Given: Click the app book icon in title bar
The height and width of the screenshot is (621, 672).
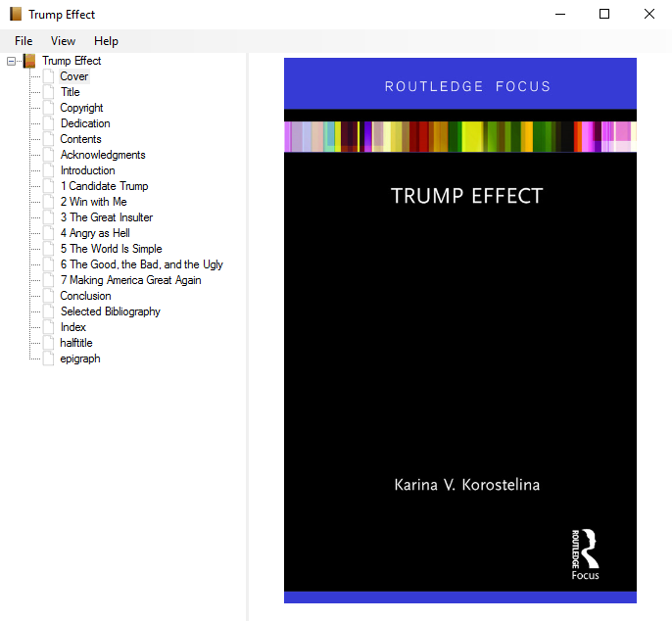Looking at the screenshot, I should [16, 14].
